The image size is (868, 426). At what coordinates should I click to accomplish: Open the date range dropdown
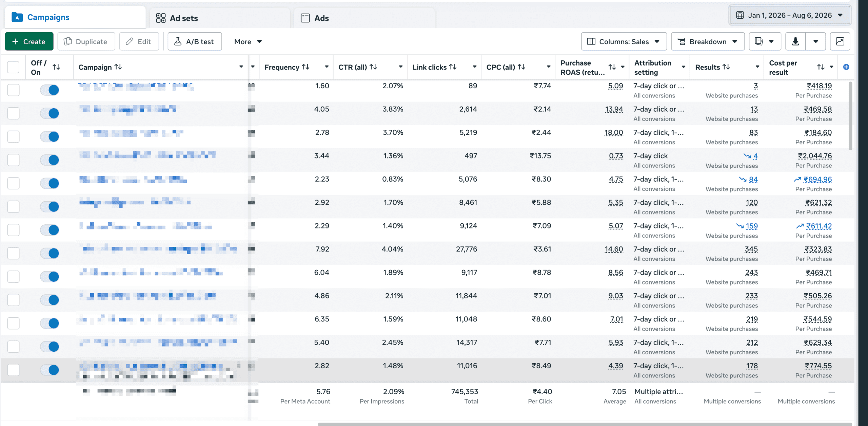(x=790, y=15)
